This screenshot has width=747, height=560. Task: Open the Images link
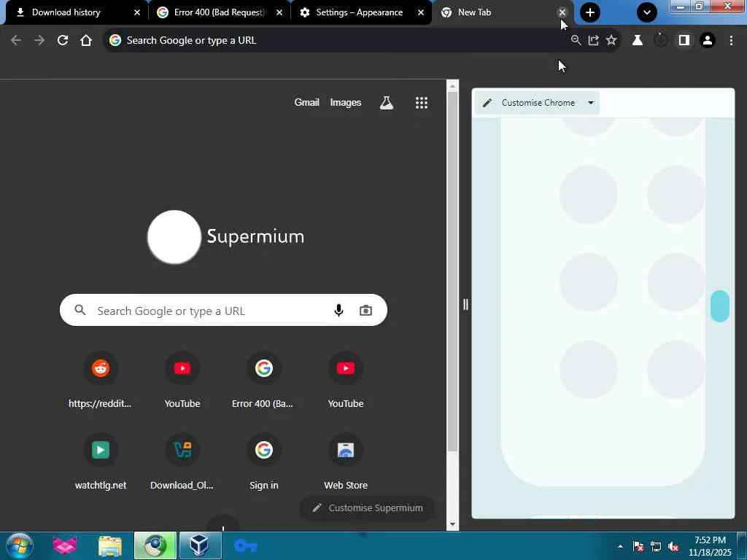(x=345, y=102)
